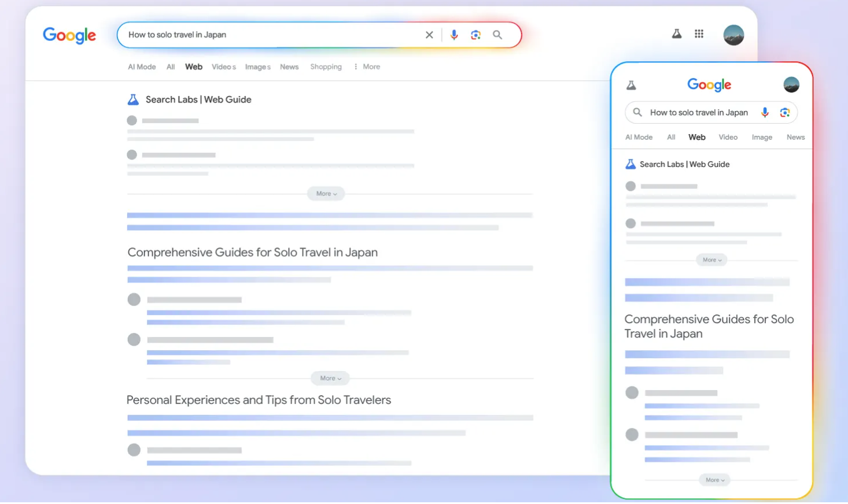Click the mobile search magnifier icon

637,112
